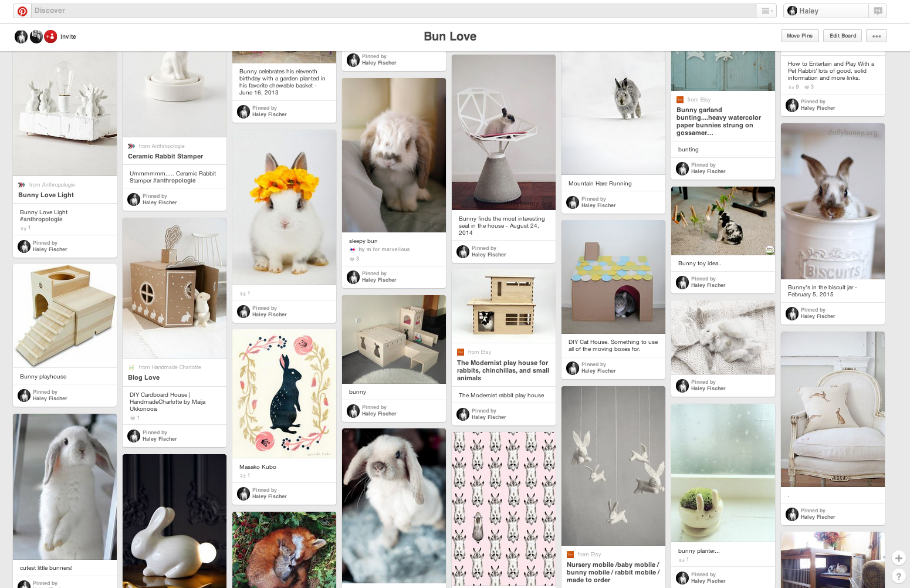Click the Pinterest logo icon
Screen dimensions: 910x588
coord(22,11)
